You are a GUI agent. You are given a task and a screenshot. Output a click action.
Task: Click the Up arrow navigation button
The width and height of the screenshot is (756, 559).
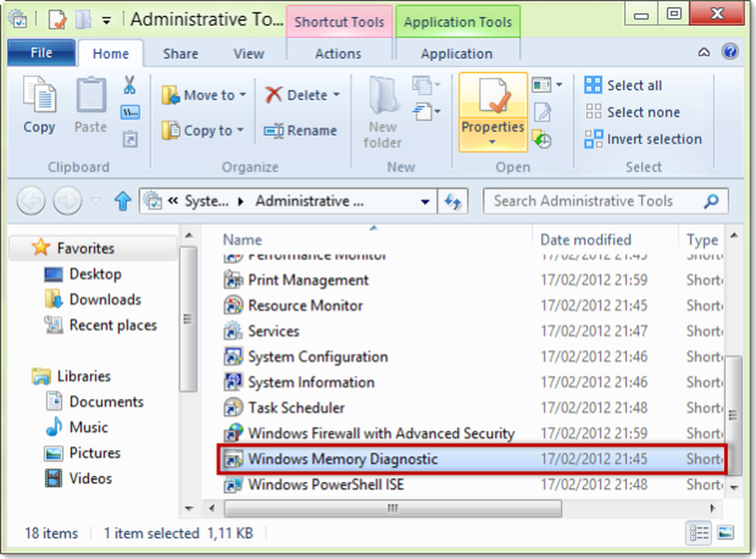123,201
